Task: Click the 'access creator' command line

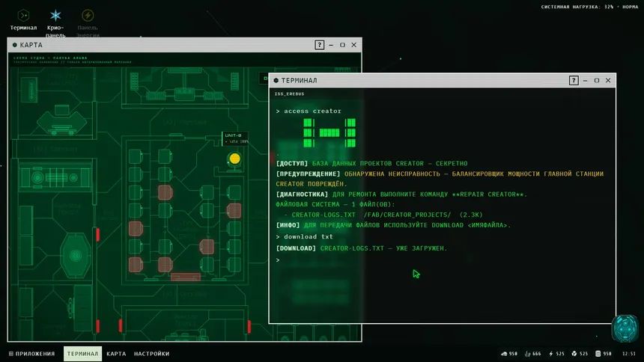Action: (309, 111)
